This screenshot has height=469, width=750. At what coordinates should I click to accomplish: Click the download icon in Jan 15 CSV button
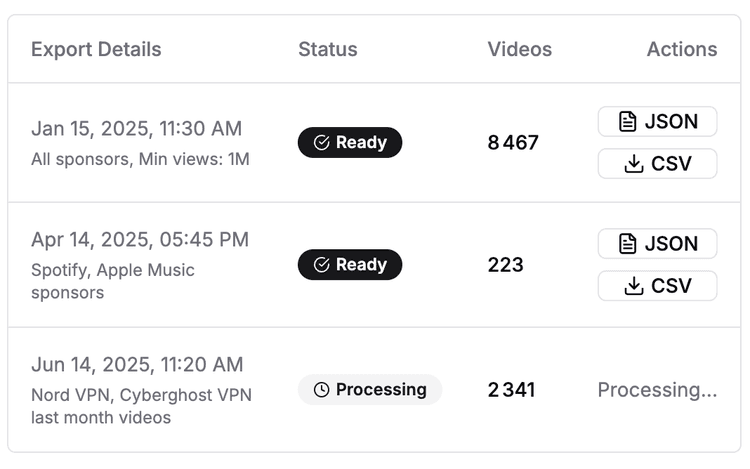(x=633, y=164)
